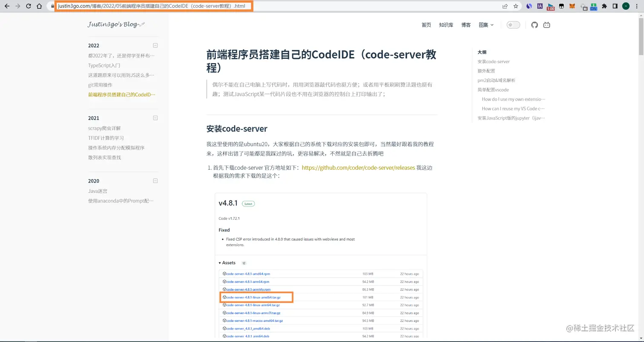Open sidebar post TypeScript入门
The height and width of the screenshot is (342, 644).
pyautogui.click(x=104, y=65)
